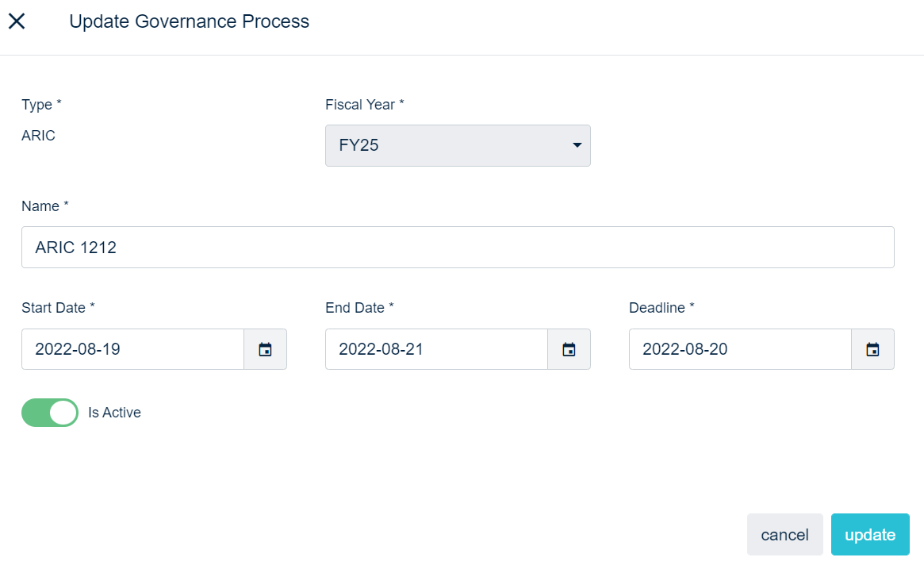Click the ARIC value under Type

click(x=39, y=136)
